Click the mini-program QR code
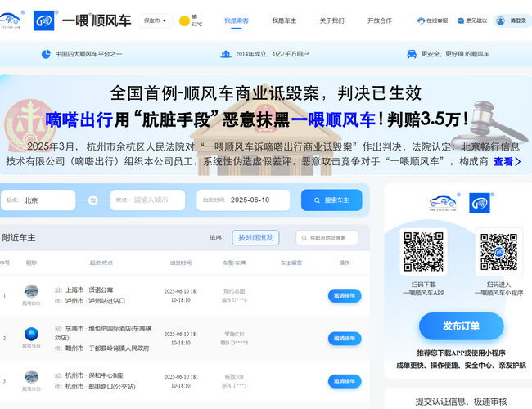The image size is (532, 409). tap(499, 252)
